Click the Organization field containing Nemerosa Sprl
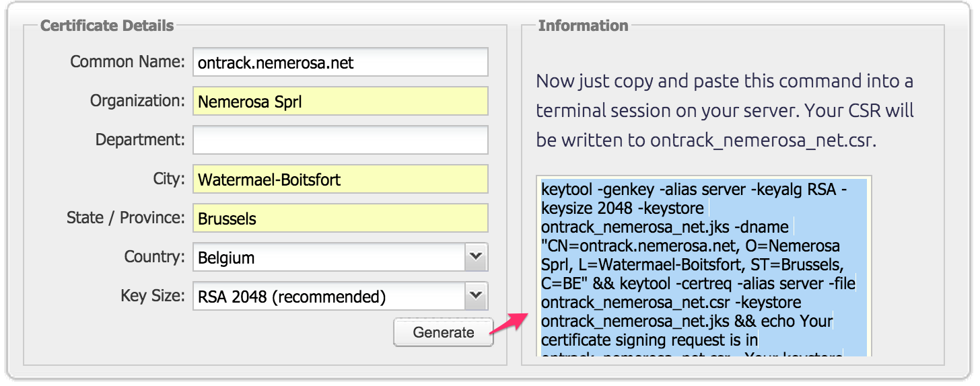Image resolution: width=980 pixels, height=386 pixels. [340, 102]
